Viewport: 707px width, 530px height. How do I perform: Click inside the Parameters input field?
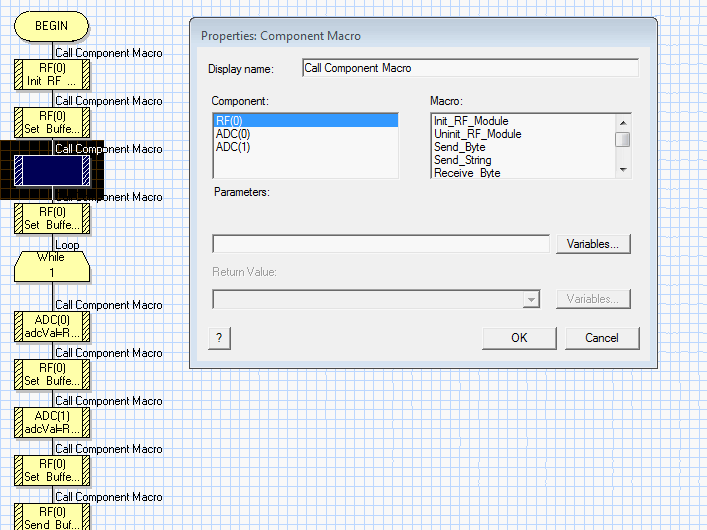pos(381,244)
